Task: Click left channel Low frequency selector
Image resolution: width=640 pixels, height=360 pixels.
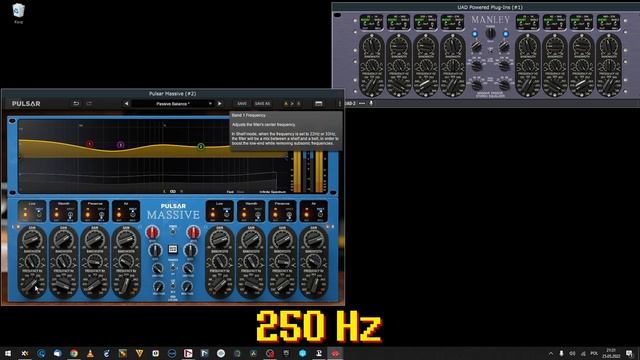Action: tap(32, 284)
